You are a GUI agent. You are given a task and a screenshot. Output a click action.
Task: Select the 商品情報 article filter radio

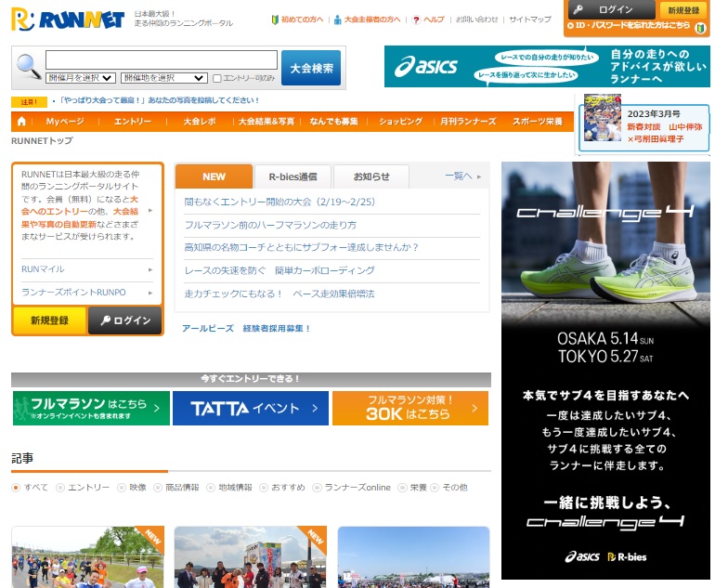coord(157,488)
